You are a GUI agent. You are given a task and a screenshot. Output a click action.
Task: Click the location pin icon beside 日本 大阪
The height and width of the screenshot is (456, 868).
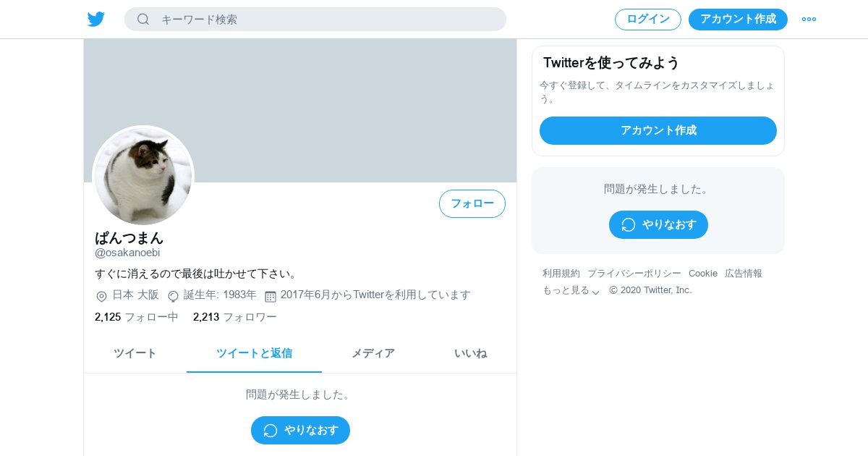pos(101,296)
